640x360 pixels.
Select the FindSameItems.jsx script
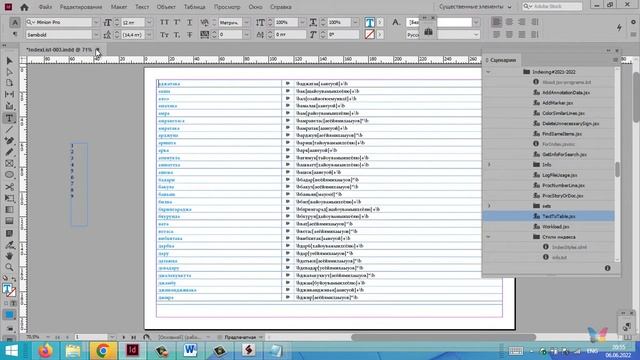[x=549, y=134]
